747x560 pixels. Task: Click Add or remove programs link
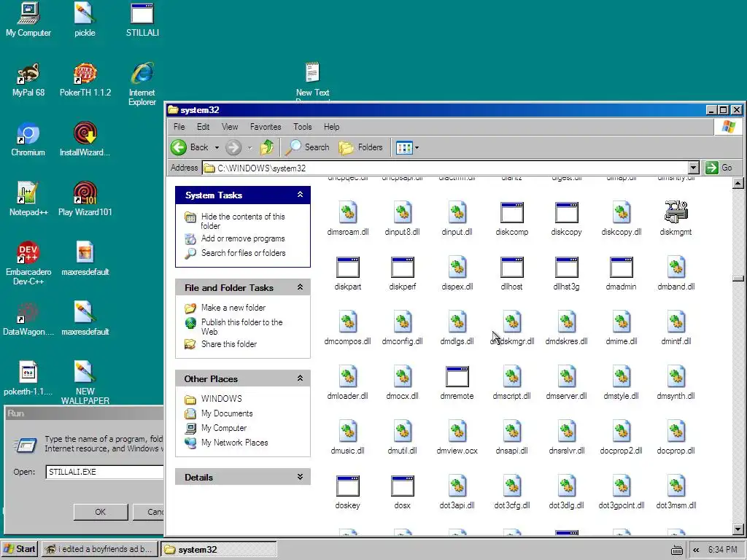click(x=243, y=238)
